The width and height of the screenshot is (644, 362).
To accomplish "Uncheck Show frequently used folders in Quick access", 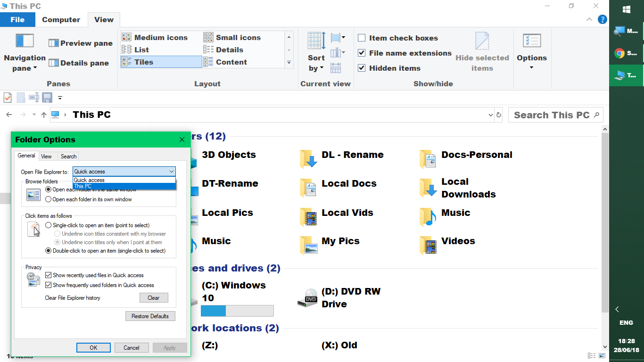I will click(48, 285).
